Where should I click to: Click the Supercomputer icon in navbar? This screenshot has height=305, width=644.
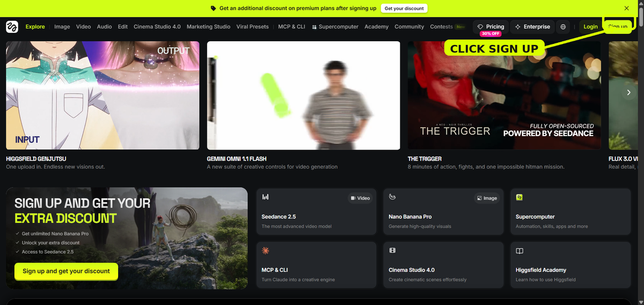point(314,27)
